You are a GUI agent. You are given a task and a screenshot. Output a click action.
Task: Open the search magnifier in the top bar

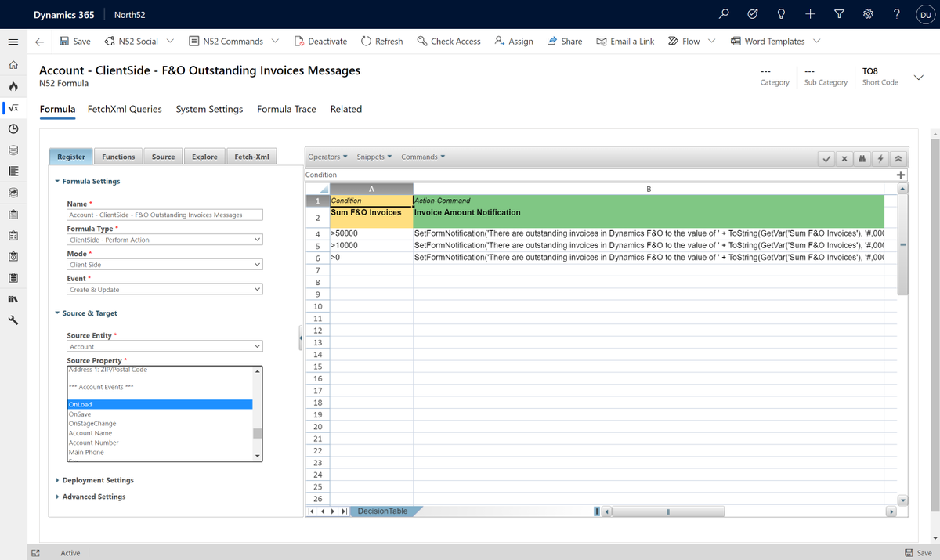point(724,14)
